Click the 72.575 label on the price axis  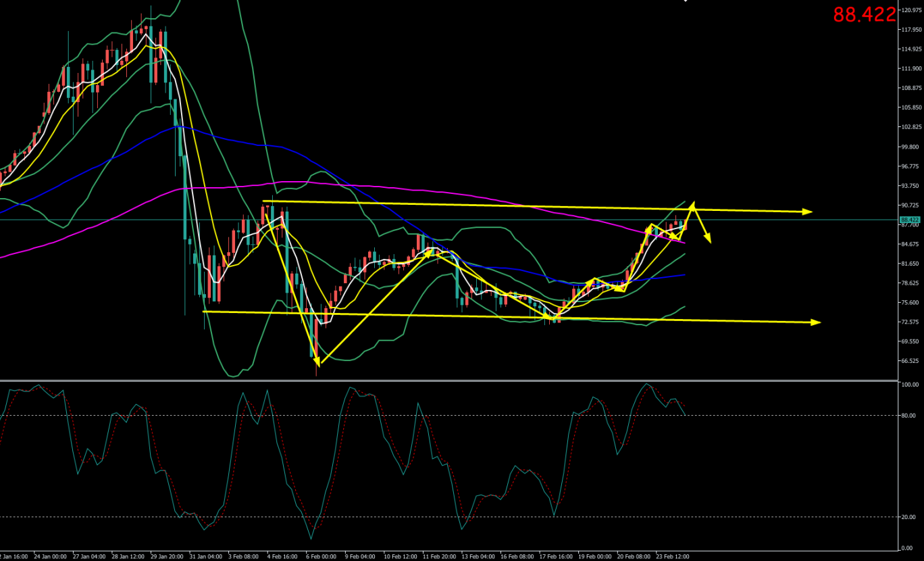point(911,322)
